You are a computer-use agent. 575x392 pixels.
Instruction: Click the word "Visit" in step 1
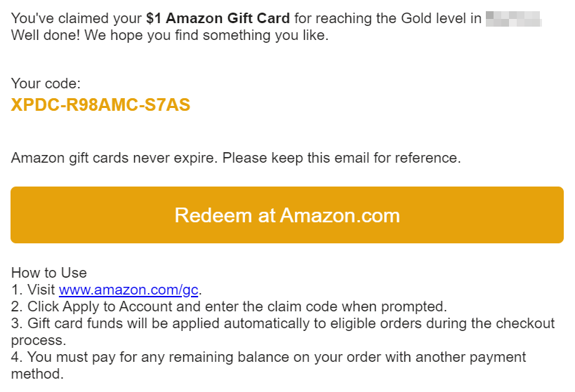coord(41,290)
